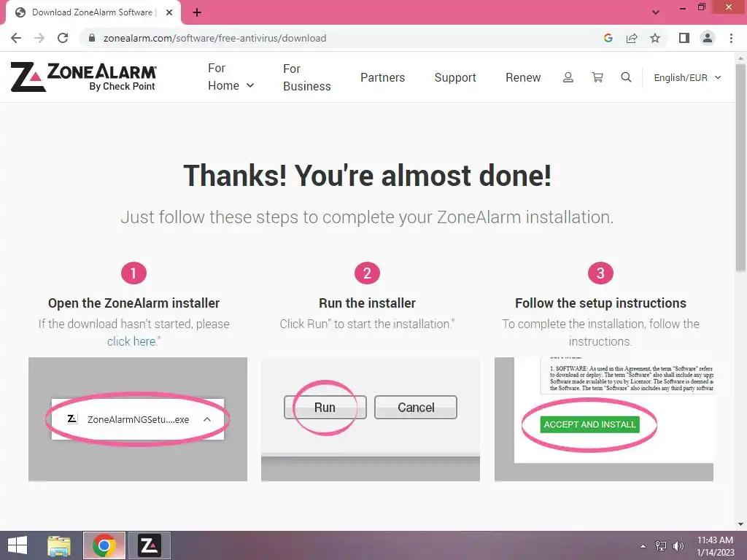Open the ZoneAlarm account user icon
The image size is (747, 560).
pos(568,77)
